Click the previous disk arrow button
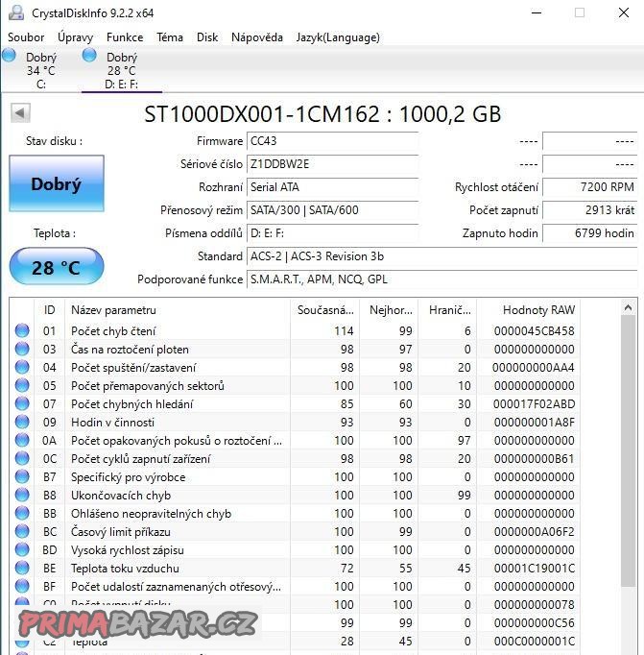The image size is (644, 655). click(20, 112)
